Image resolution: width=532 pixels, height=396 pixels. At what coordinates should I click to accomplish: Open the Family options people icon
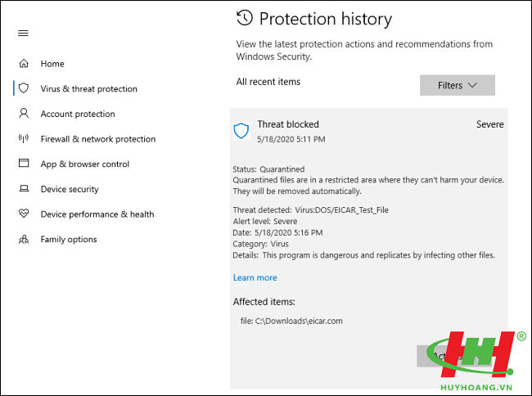pyautogui.click(x=24, y=240)
